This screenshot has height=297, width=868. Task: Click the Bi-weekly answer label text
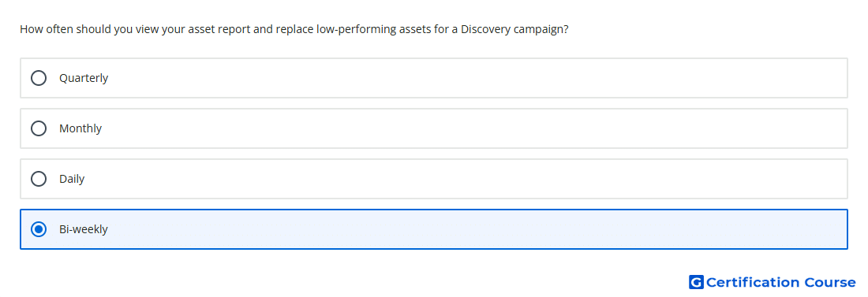point(83,229)
